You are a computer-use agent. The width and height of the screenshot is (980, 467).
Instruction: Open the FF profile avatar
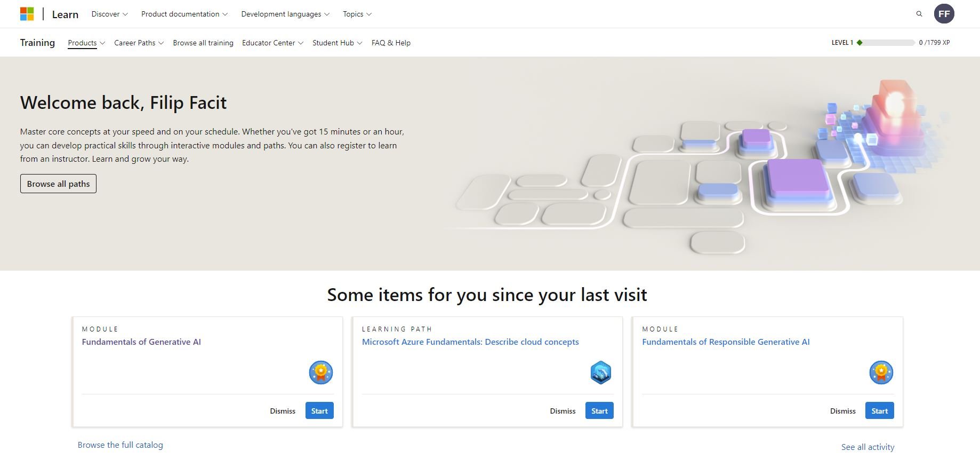[944, 14]
